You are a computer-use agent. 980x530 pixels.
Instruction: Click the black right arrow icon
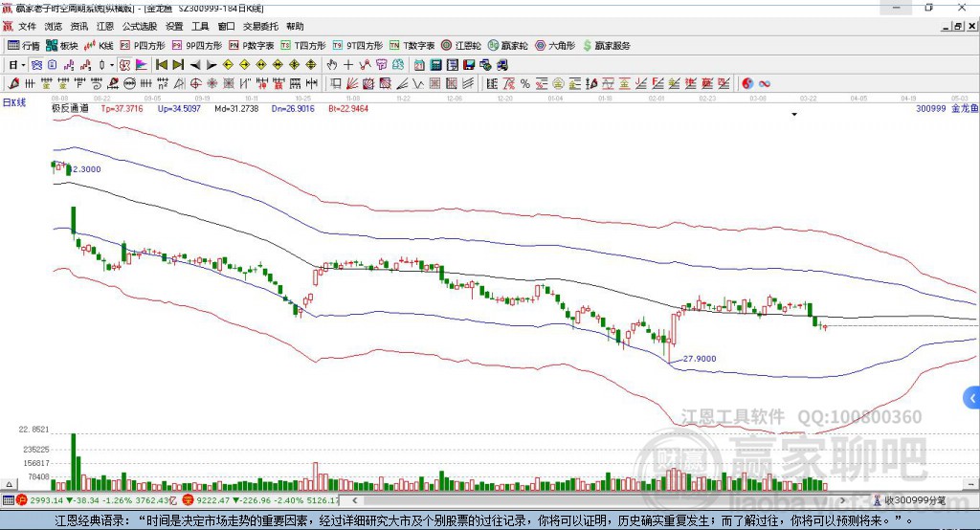pos(212,65)
